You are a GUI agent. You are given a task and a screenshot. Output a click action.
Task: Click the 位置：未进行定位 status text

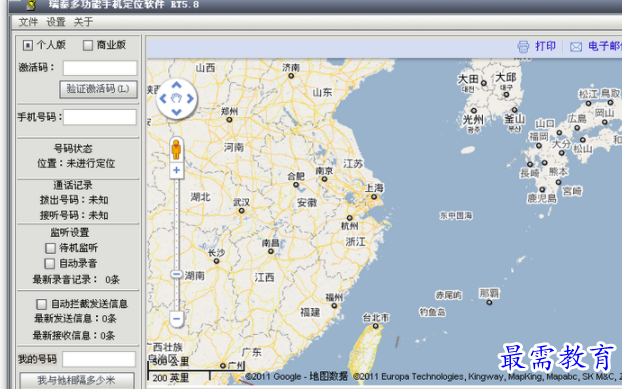pyautogui.click(x=76, y=163)
